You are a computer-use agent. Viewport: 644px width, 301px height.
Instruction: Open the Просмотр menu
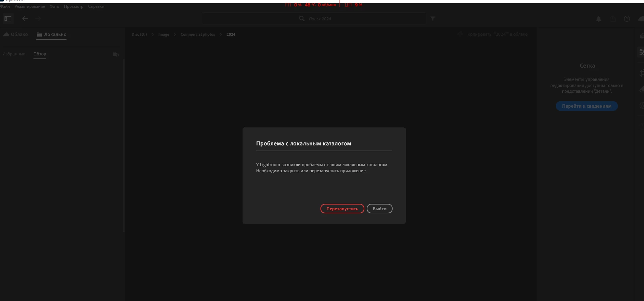tap(73, 6)
